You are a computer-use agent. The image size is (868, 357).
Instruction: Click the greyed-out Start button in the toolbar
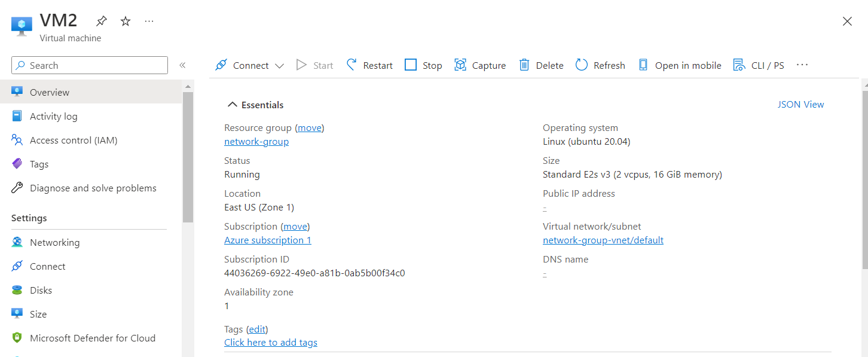[315, 65]
